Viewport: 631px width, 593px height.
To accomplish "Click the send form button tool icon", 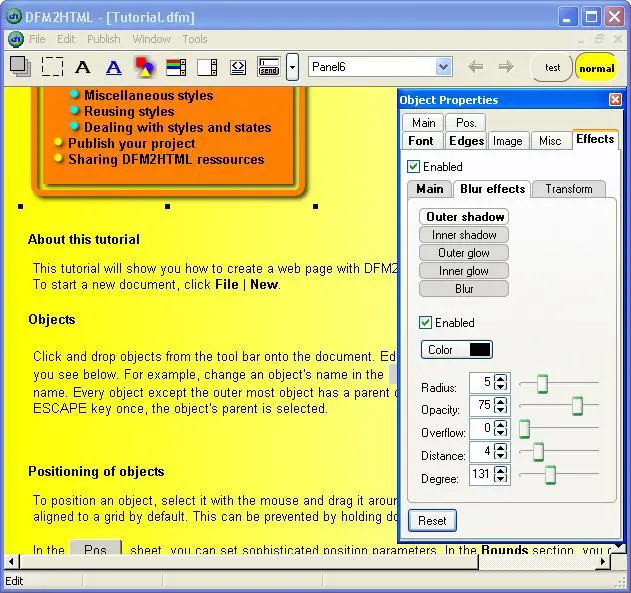I will click(x=268, y=67).
